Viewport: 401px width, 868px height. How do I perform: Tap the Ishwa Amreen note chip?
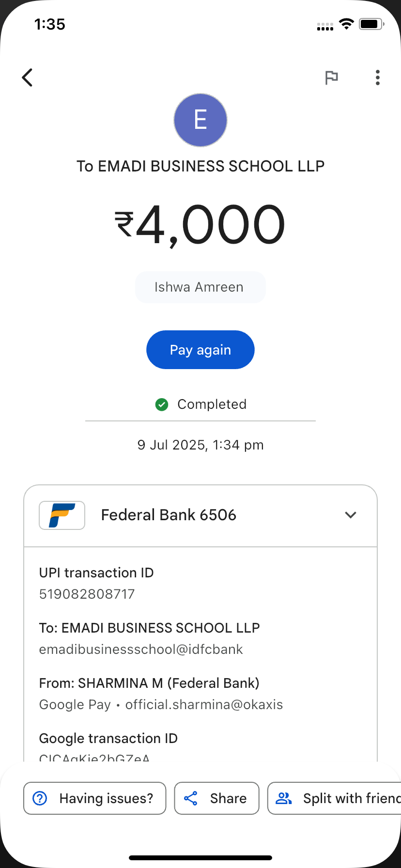click(200, 287)
